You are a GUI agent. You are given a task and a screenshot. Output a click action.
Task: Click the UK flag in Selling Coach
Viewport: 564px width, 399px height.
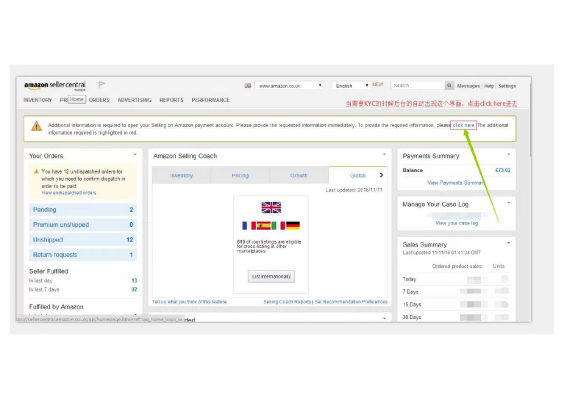point(271,208)
